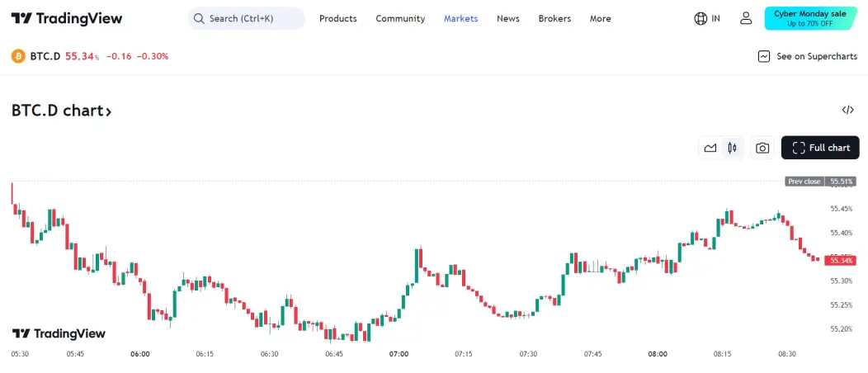
Task: Focus the Search (Ctrl+K) field
Action: click(247, 18)
